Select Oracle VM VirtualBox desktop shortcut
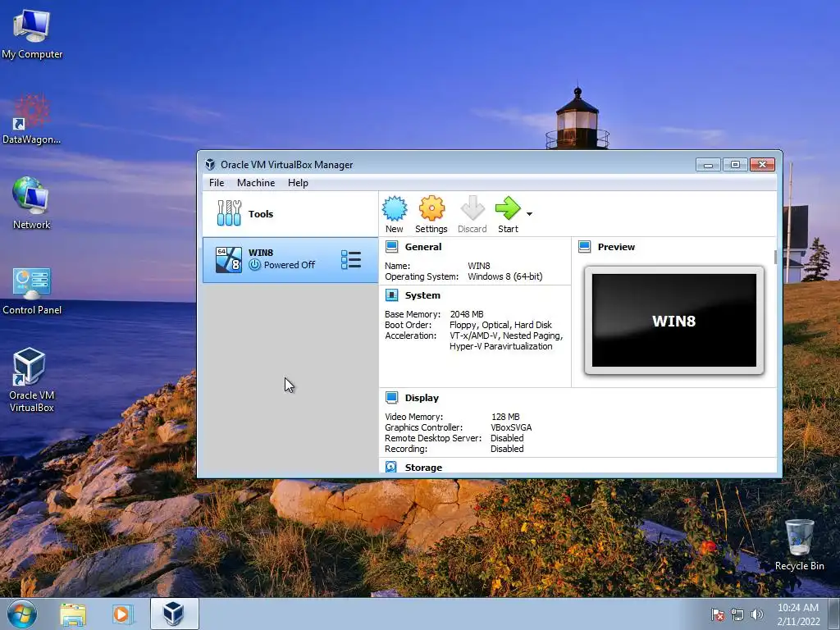The image size is (840, 630). [x=32, y=381]
